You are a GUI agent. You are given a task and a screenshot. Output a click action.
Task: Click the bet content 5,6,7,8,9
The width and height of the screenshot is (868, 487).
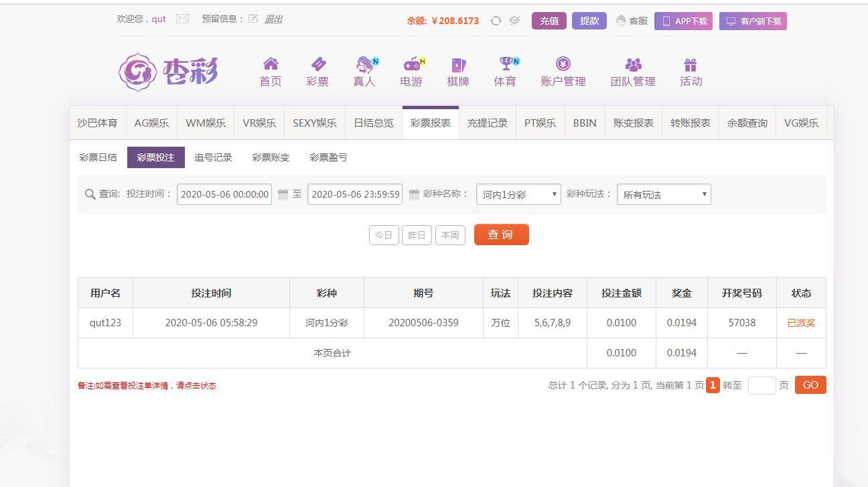[x=553, y=323]
